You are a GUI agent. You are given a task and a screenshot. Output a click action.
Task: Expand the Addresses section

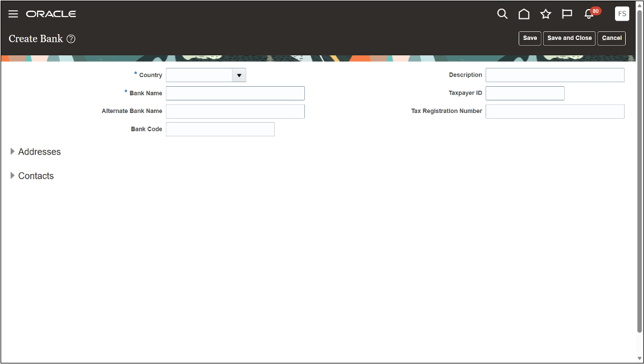13,151
